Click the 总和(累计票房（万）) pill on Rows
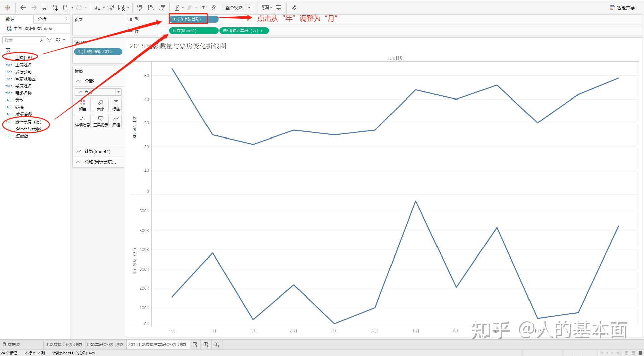644x356 pixels. tap(244, 31)
